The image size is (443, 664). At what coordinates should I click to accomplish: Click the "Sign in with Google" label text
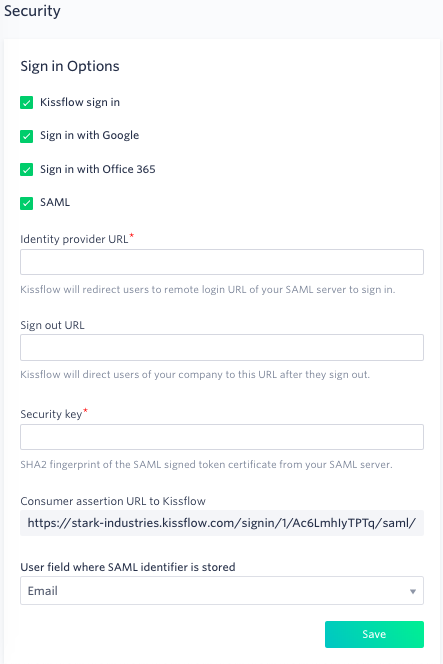(x=89, y=136)
